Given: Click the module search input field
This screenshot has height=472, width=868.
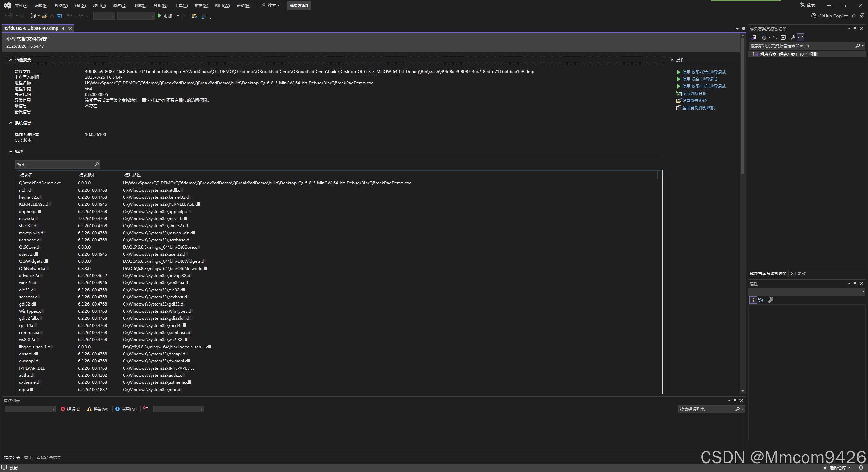Looking at the screenshot, I should coord(54,165).
